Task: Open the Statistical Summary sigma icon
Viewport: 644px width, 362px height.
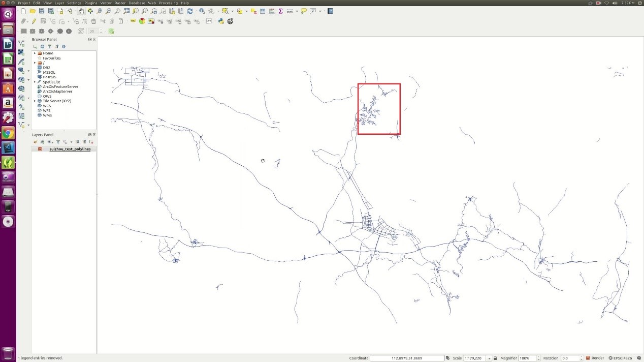Action: point(280,11)
